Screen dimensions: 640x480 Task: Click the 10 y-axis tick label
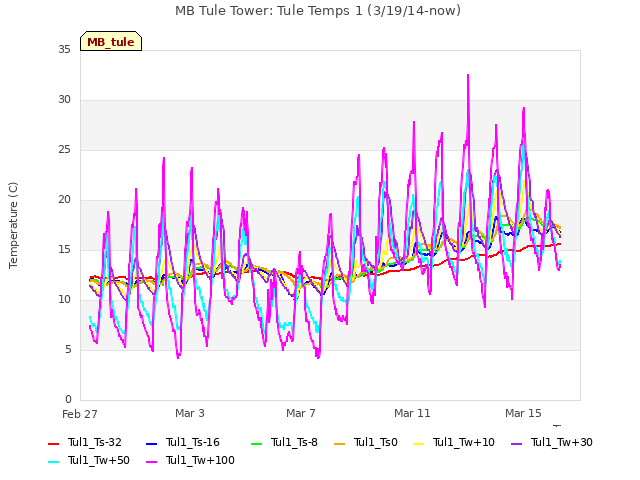click(x=64, y=300)
